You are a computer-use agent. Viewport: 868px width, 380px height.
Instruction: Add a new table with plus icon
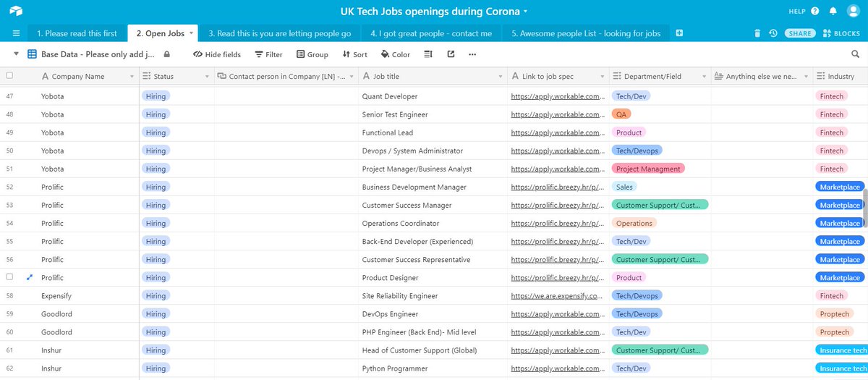[678, 33]
